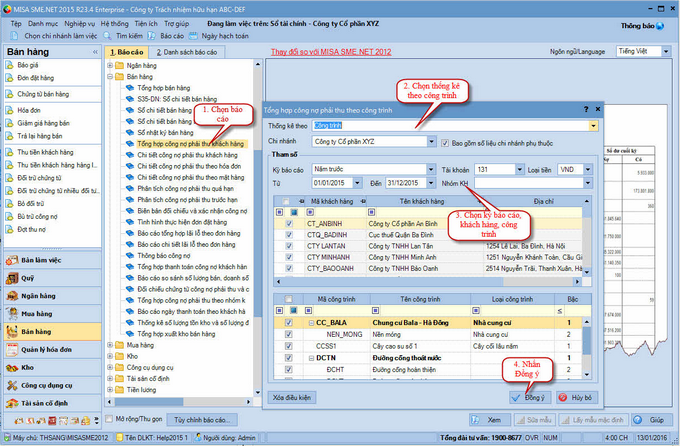
Task: Click Xem button
Action: [489, 420]
